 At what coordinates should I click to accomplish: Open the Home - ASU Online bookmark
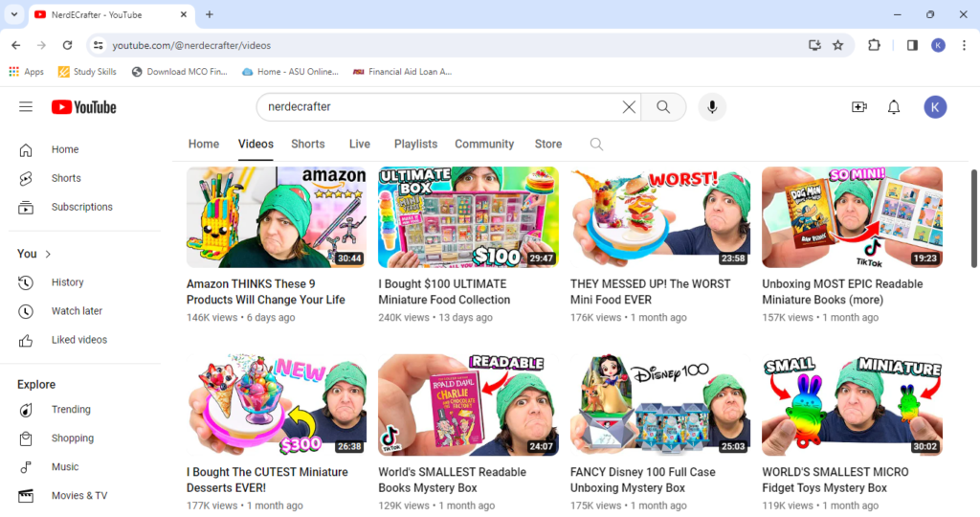click(290, 72)
